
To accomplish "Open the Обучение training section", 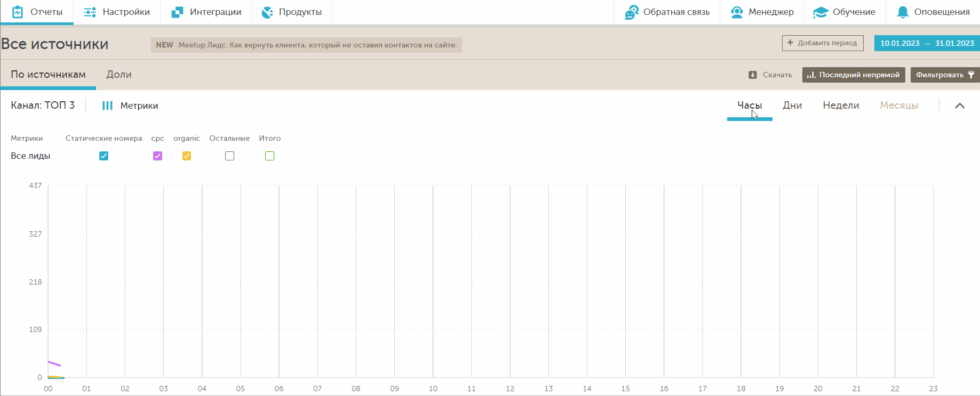I will [844, 12].
